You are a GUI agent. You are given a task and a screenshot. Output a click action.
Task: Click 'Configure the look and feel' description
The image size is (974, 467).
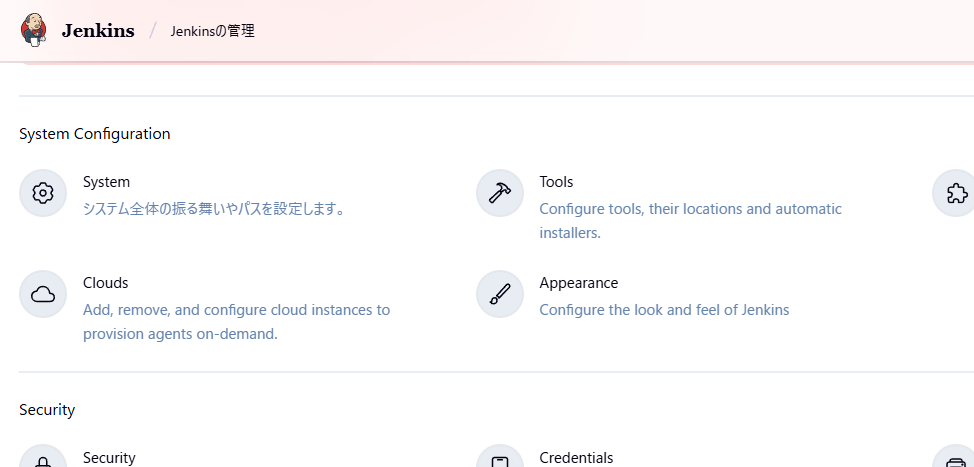[664, 310]
